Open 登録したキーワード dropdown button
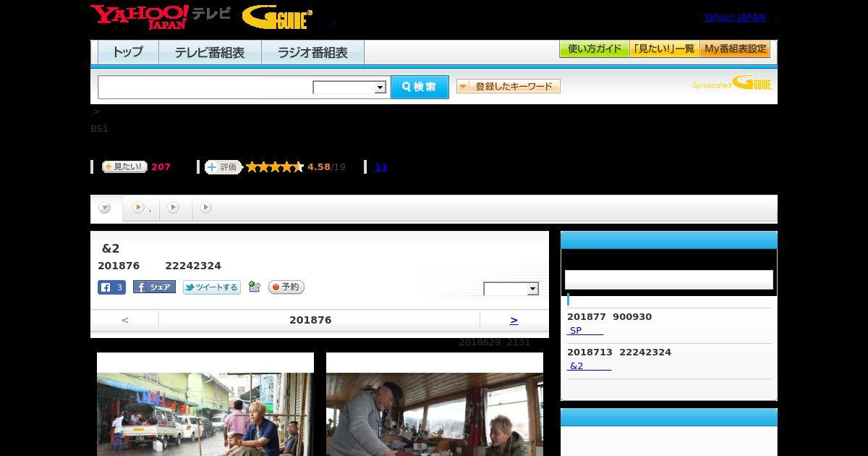The height and width of the screenshot is (456, 868). coord(508,86)
